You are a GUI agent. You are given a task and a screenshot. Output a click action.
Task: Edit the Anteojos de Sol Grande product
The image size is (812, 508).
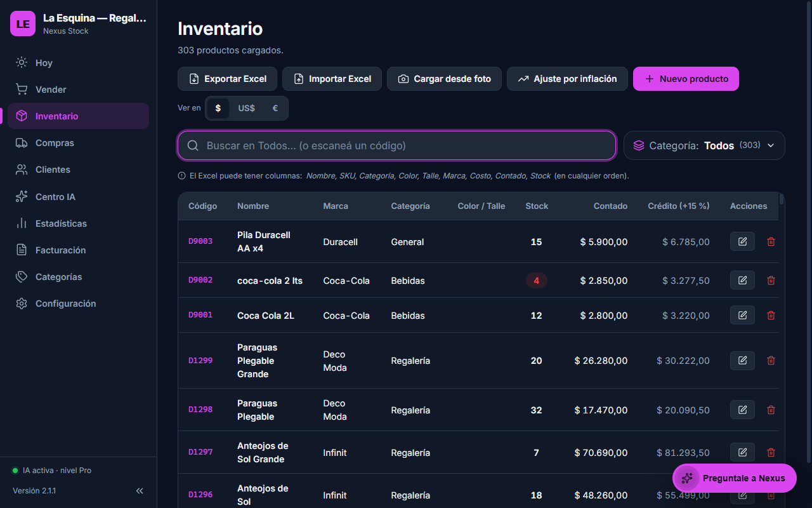(x=742, y=452)
